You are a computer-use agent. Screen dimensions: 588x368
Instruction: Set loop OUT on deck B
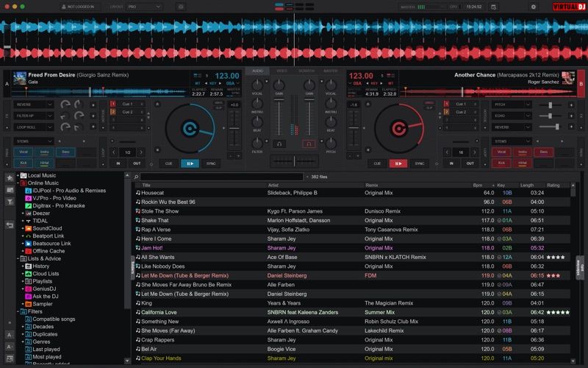tap(470, 163)
